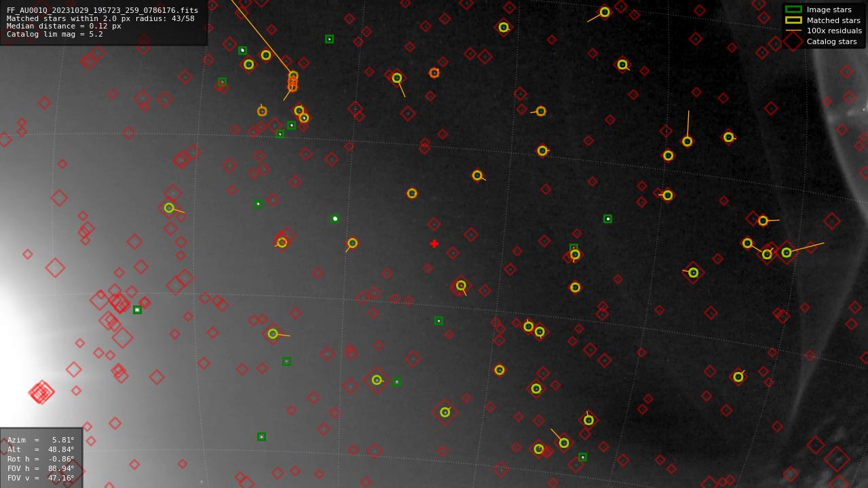Viewport: 868px width, 488px height.
Task: Click the concentric red diamonds in left glare
Action: [x=41, y=392]
